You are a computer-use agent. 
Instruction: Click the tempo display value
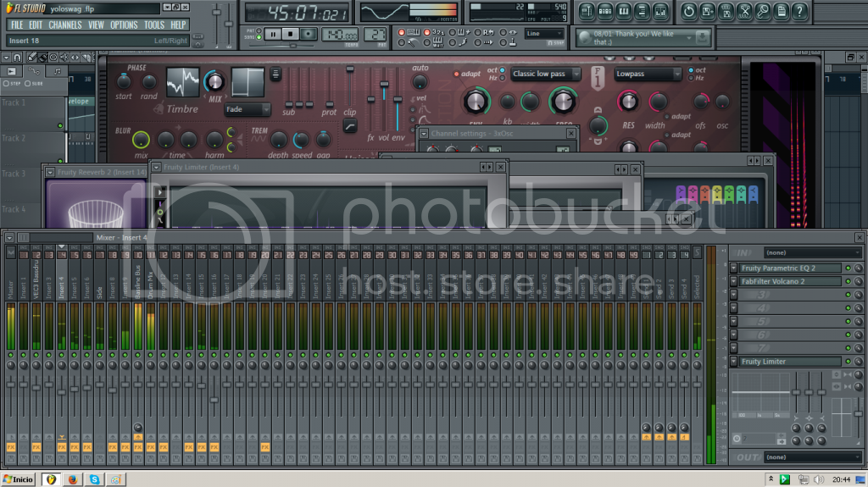[x=340, y=35]
